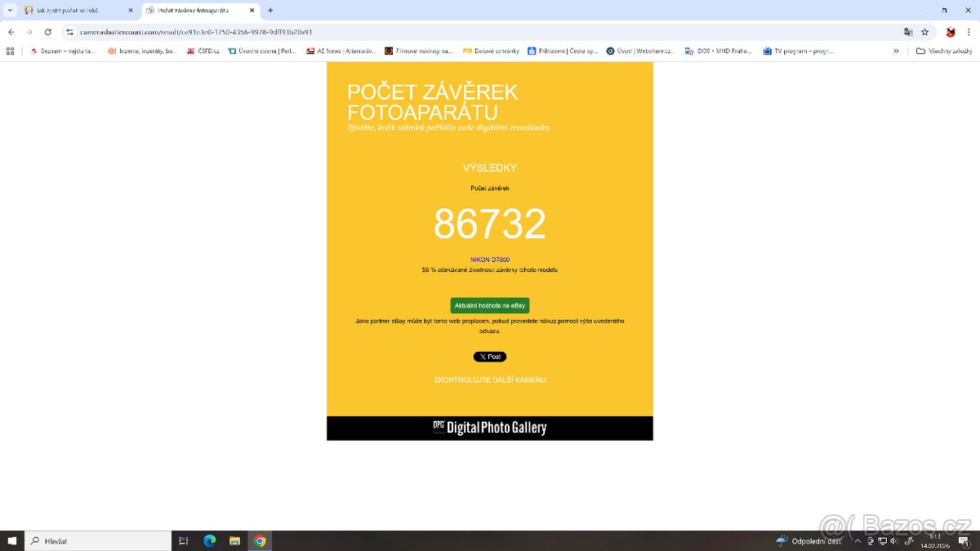Open the 'Přihlášení | Česká sp...' bookmark
This screenshot has height=551, width=980.
coord(563,51)
